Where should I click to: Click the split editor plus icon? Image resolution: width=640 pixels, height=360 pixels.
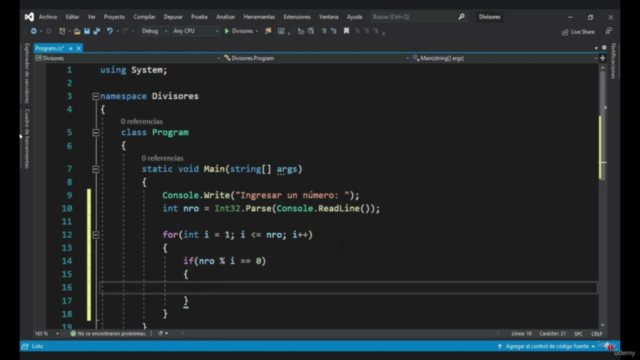[x=602, y=58]
